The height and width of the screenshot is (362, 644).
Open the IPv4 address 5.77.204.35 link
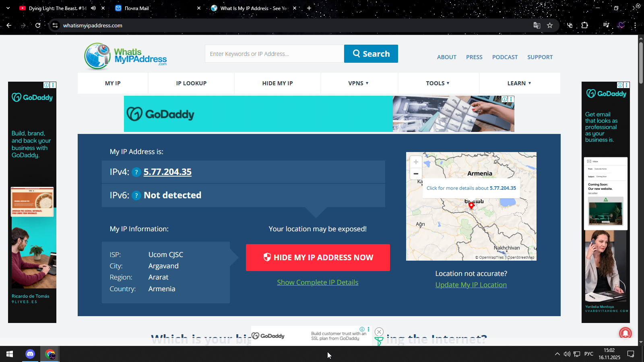tap(167, 172)
